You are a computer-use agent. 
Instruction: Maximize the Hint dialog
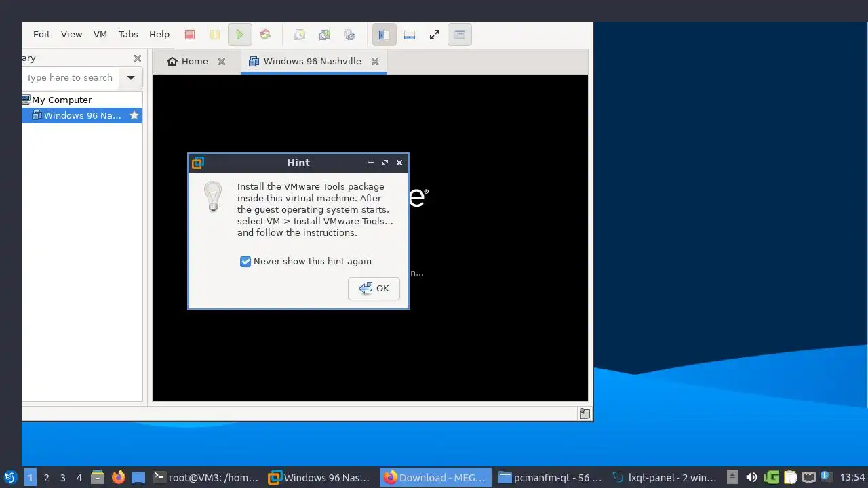[385, 163]
